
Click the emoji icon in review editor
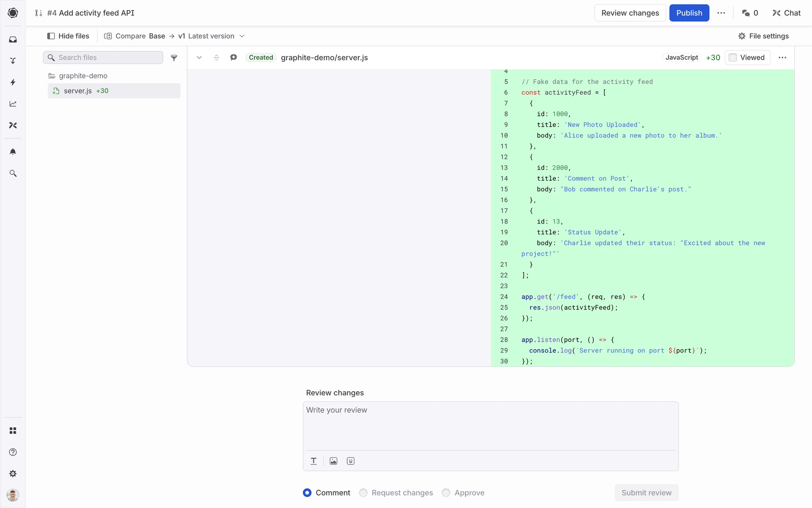click(350, 461)
